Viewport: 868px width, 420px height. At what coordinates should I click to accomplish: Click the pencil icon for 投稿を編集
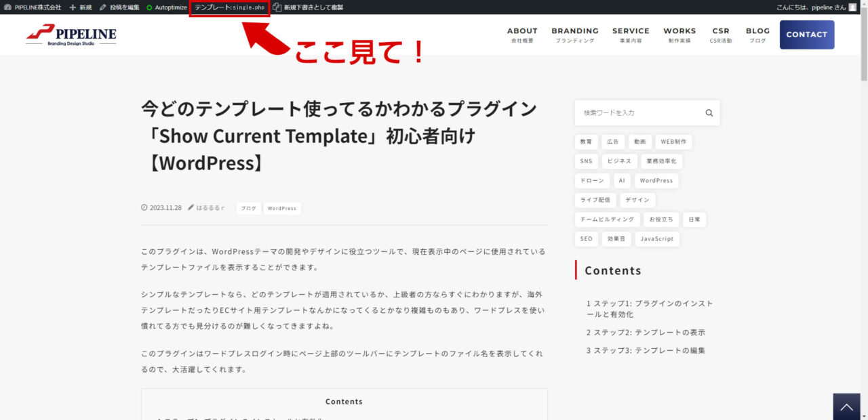point(103,7)
